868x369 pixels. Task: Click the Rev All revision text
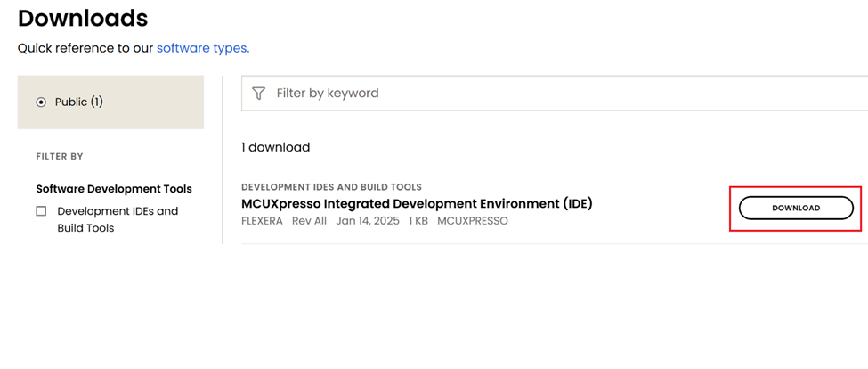pos(310,221)
